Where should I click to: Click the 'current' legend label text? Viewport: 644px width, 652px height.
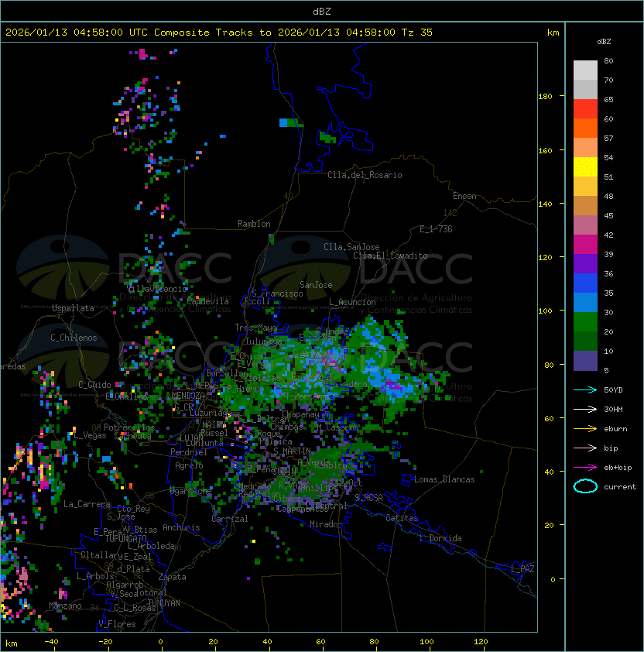pos(620,486)
